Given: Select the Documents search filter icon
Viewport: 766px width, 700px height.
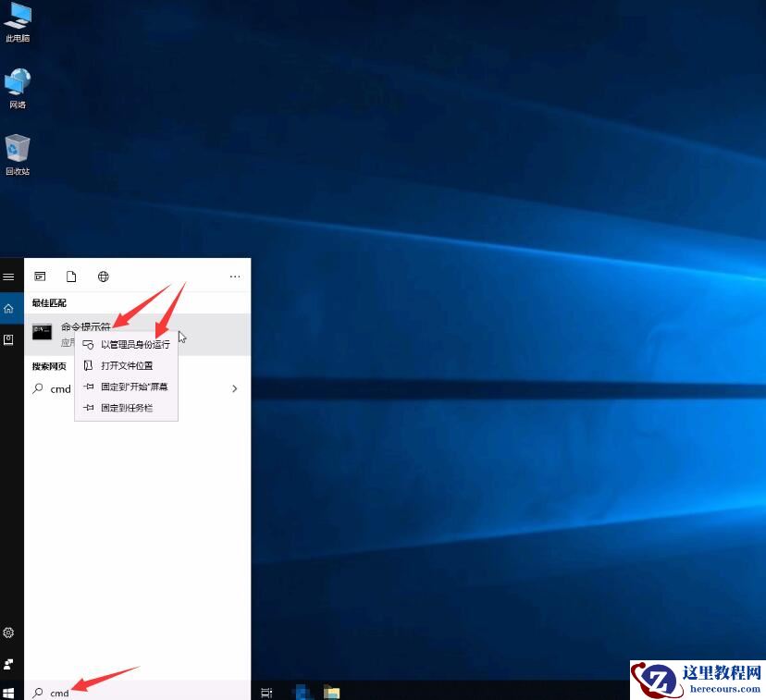Looking at the screenshot, I should point(71,276).
